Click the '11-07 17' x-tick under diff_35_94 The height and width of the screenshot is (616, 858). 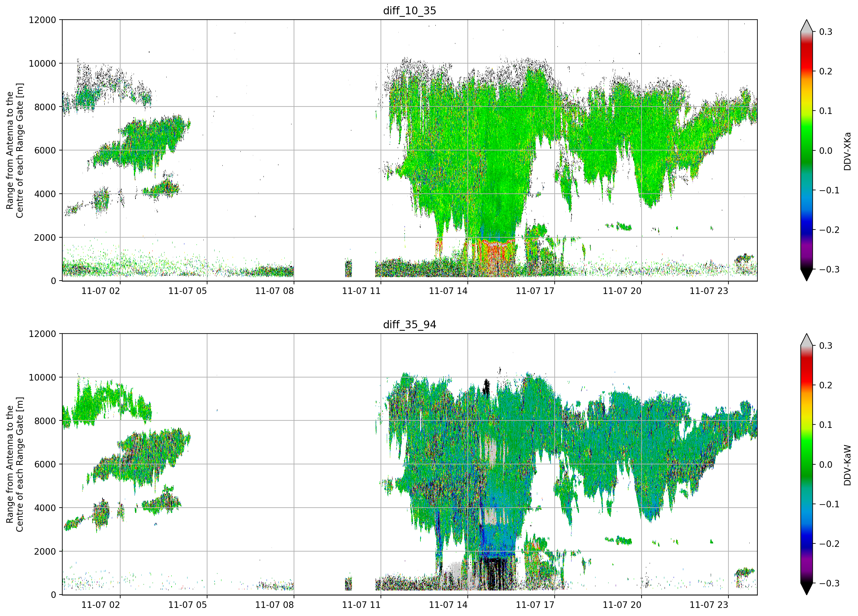click(x=535, y=605)
